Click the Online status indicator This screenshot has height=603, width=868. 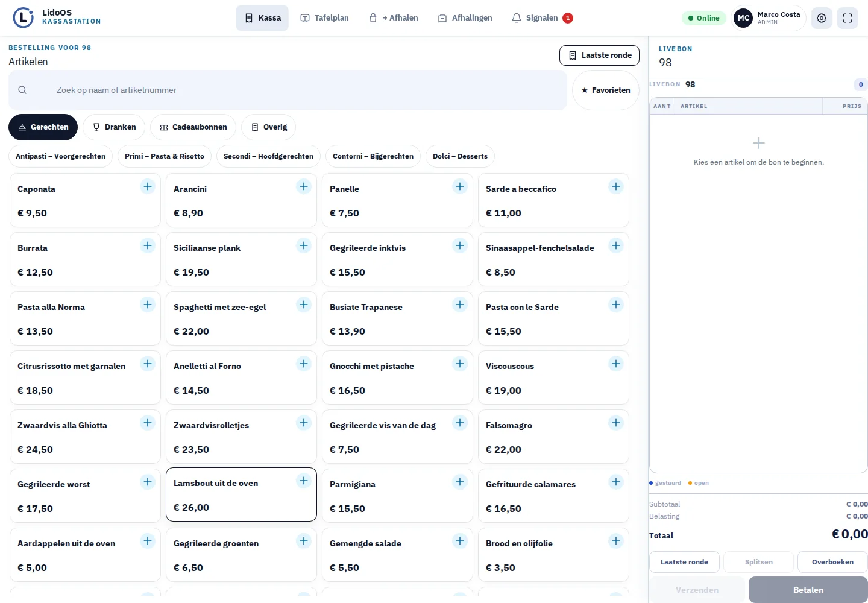tap(703, 18)
